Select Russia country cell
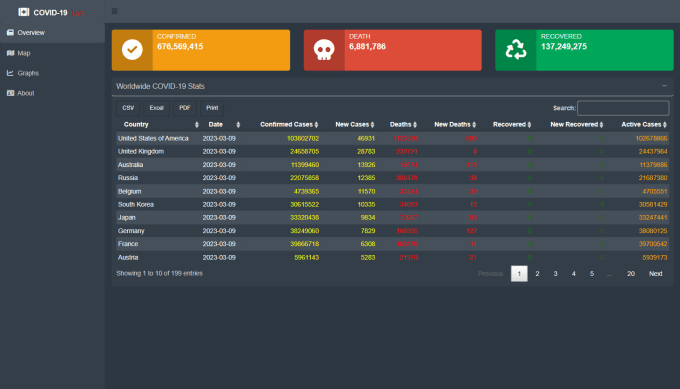 point(128,178)
